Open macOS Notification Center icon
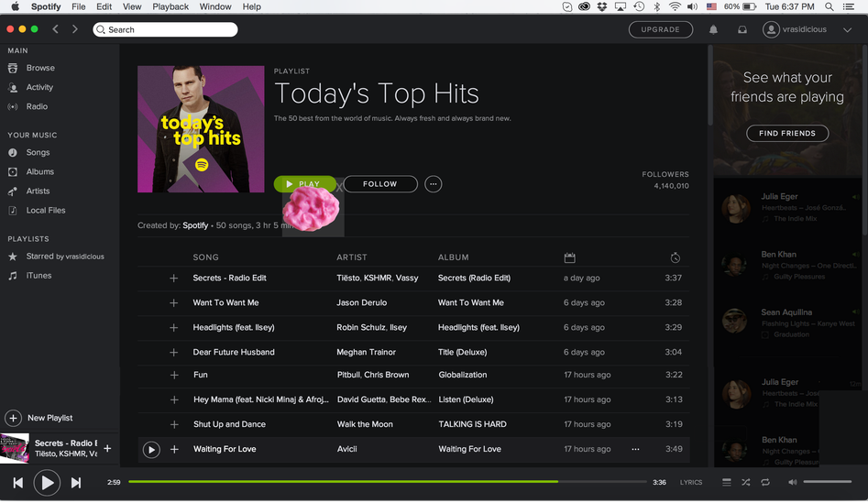The height and width of the screenshot is (503, 868). (x=848, y=6)
